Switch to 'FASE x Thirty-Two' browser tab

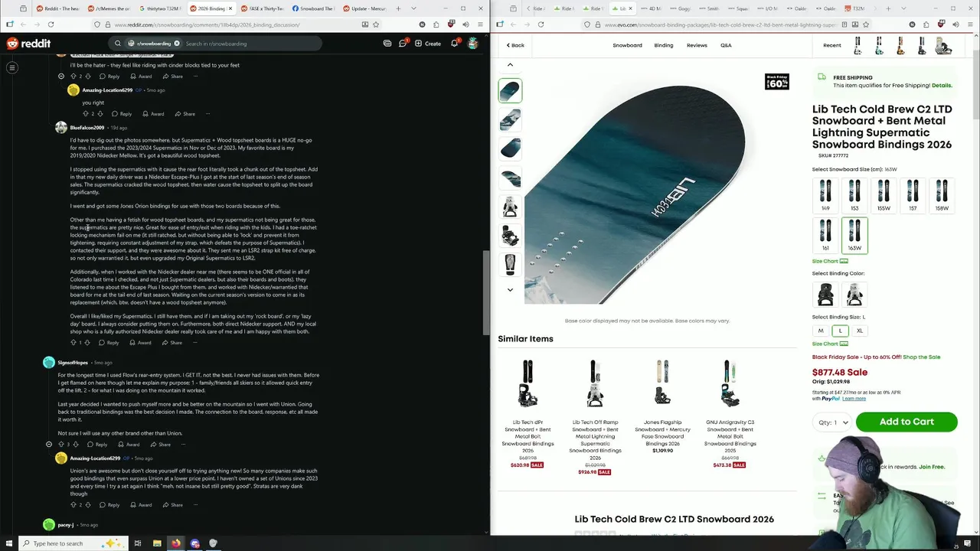261,8
